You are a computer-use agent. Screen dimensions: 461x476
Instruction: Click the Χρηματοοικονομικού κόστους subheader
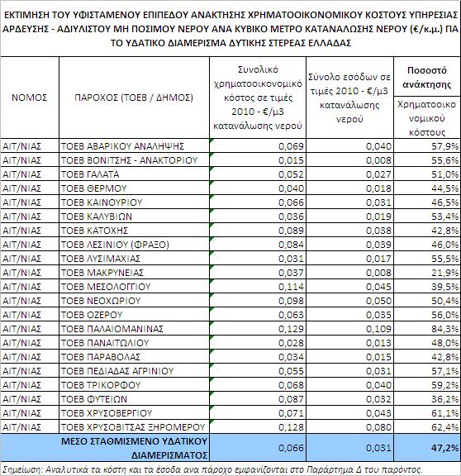click(x=427, y=118)
